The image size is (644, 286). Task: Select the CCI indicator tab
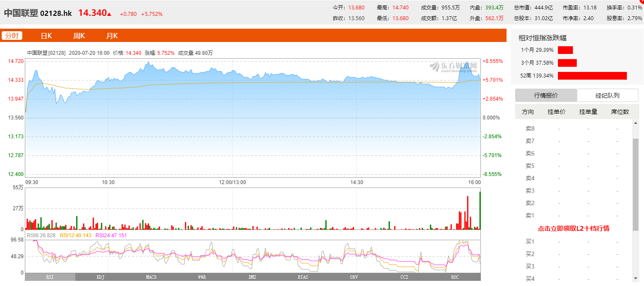[404, 277]
